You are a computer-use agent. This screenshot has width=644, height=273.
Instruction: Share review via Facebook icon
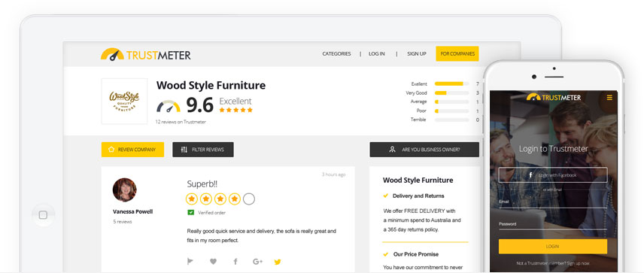[235, 262]
